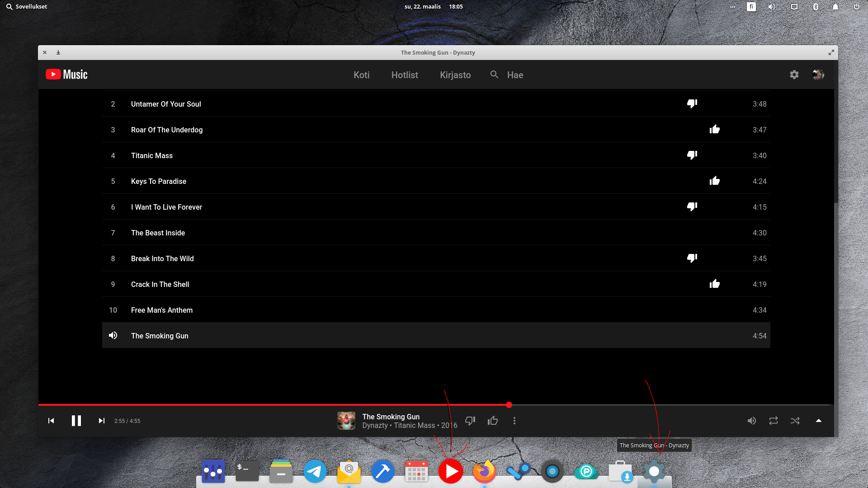
Task: Skip to the next track
Action: point(101,421)
